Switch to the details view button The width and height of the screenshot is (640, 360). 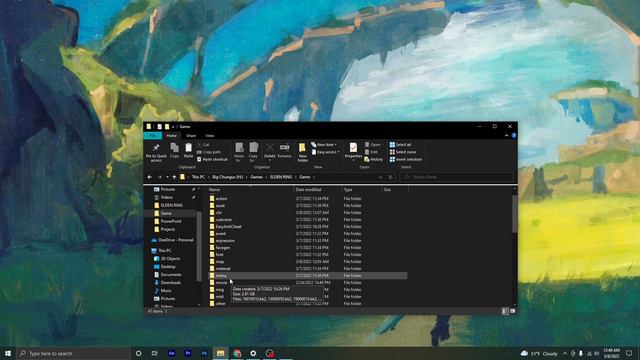point(504,311)
